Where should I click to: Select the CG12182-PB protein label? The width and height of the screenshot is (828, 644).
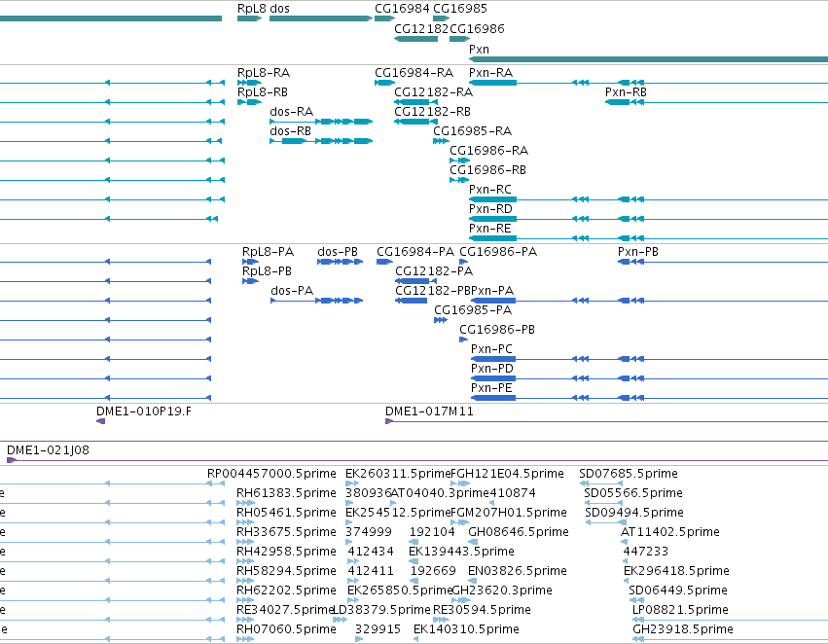433,291
